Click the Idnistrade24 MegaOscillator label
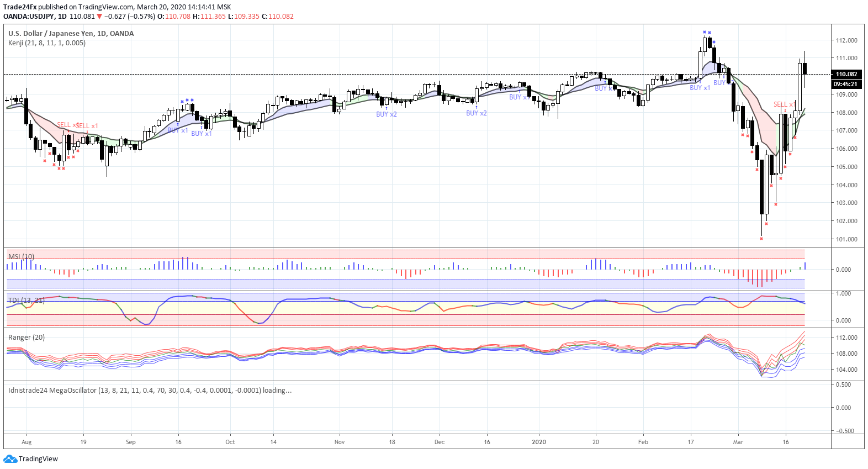Screen dimensions: 868x469 pyautogui.click(x=150, y=390)
